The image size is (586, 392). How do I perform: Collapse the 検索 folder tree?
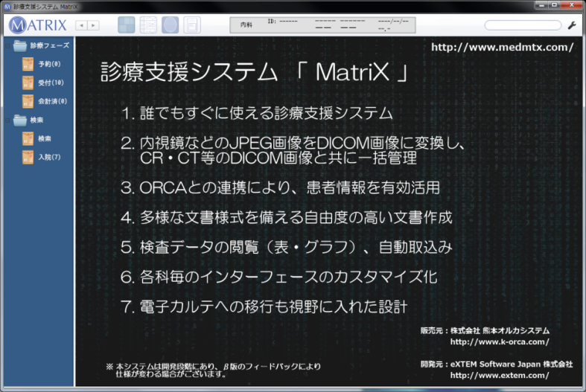coord(7,120)
